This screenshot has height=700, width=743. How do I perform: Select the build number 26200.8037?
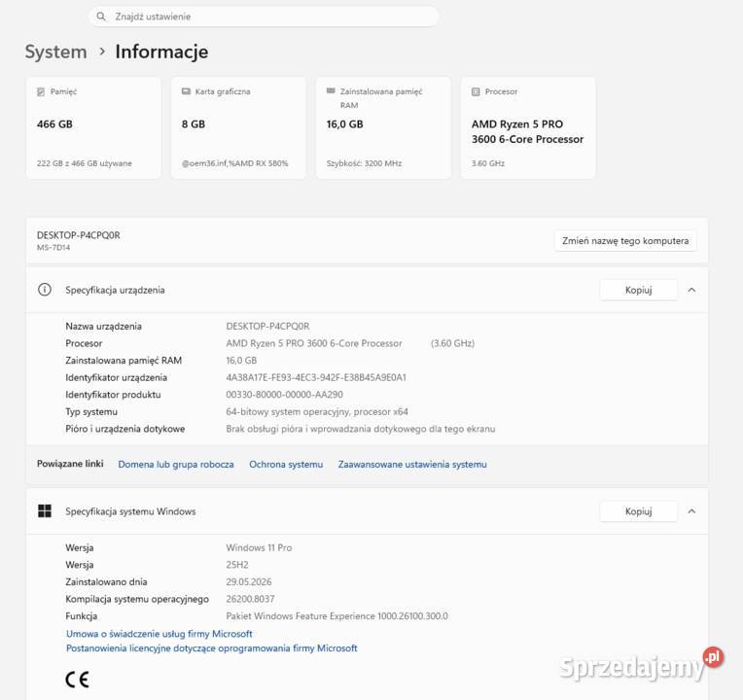[250, 599]
